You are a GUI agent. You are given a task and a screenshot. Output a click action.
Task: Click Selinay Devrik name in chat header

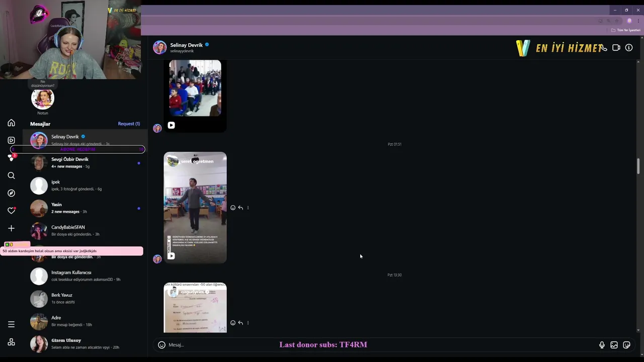(186, 45)
